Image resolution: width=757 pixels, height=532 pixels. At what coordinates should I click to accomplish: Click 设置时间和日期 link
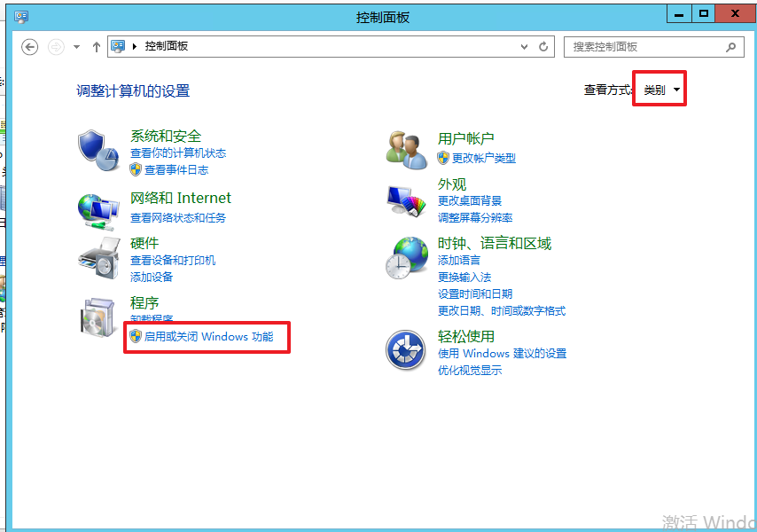tap(475, 294)
